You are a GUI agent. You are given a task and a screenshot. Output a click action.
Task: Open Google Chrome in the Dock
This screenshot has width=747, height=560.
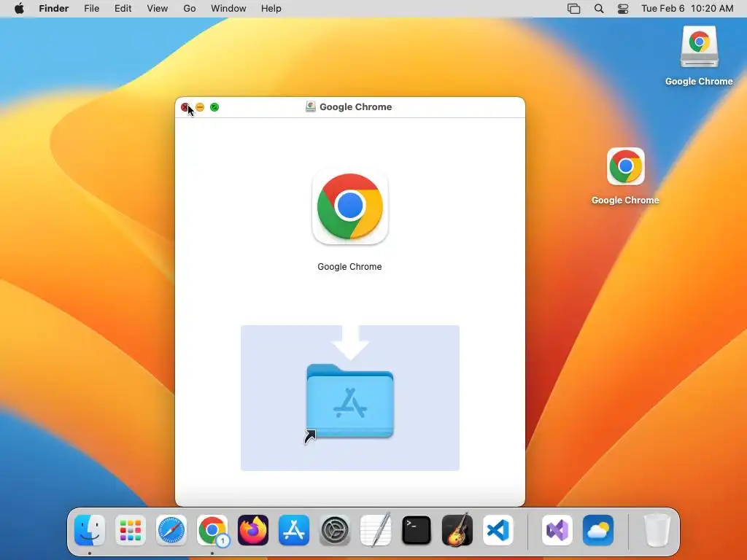212,530
